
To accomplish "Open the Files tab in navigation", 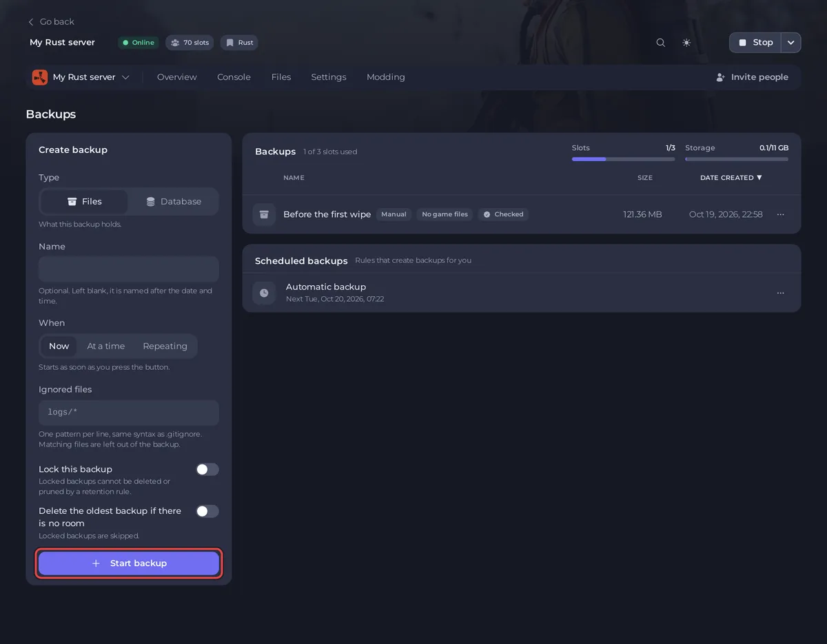I will 281,77.
